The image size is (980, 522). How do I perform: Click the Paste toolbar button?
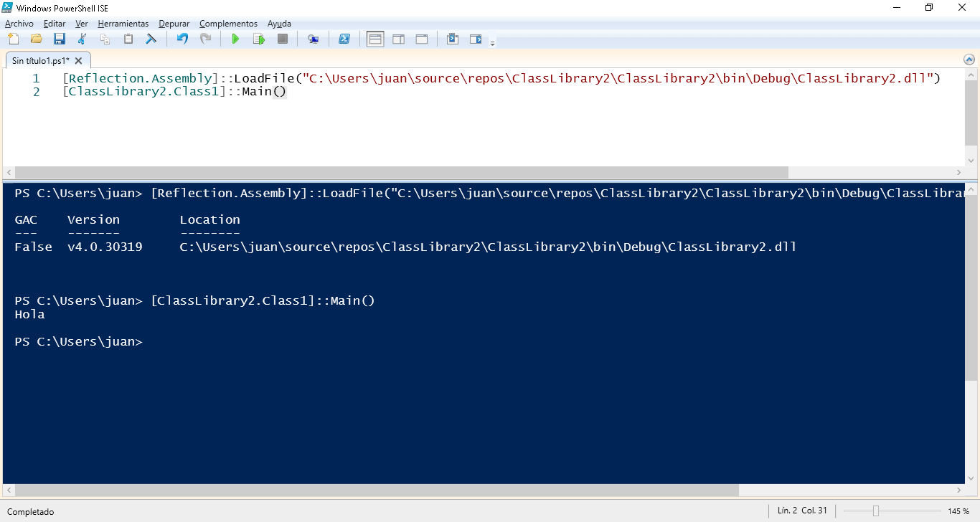tap(128, 39)
